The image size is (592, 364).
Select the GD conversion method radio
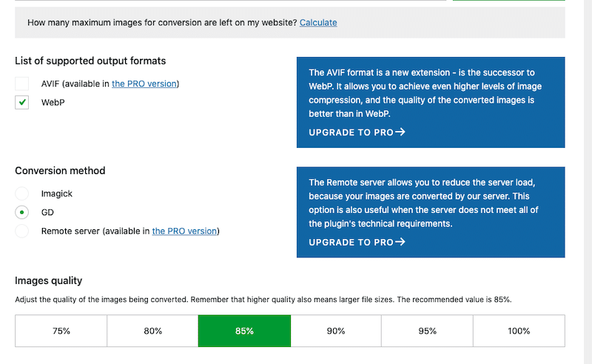[22, 212]
